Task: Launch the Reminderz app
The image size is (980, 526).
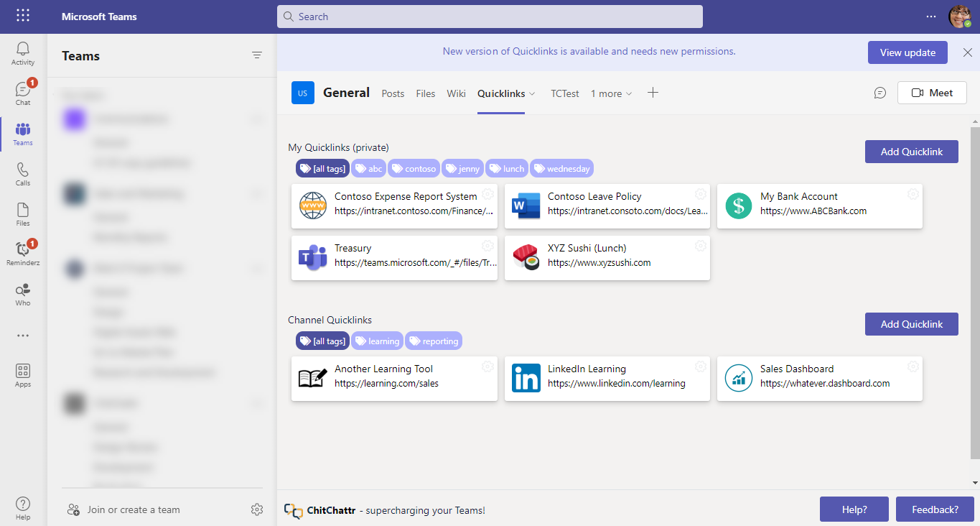Action: click(23, 254)
